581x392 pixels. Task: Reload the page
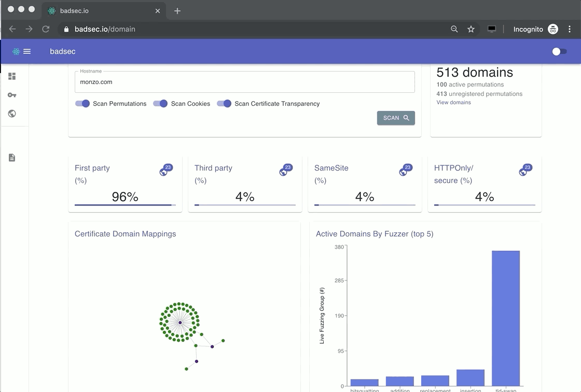tap(46, 29)
